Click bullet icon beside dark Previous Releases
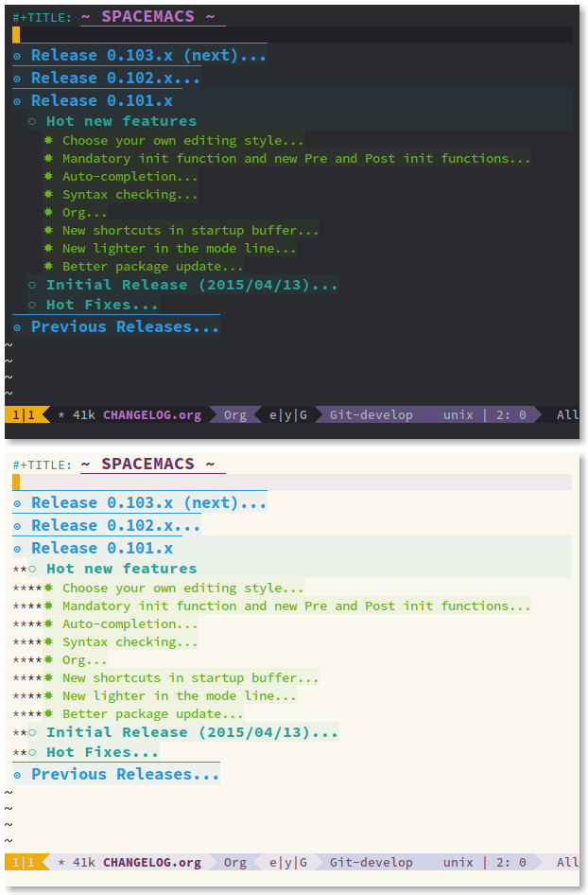The image size is (588, 895). [18, 327]
